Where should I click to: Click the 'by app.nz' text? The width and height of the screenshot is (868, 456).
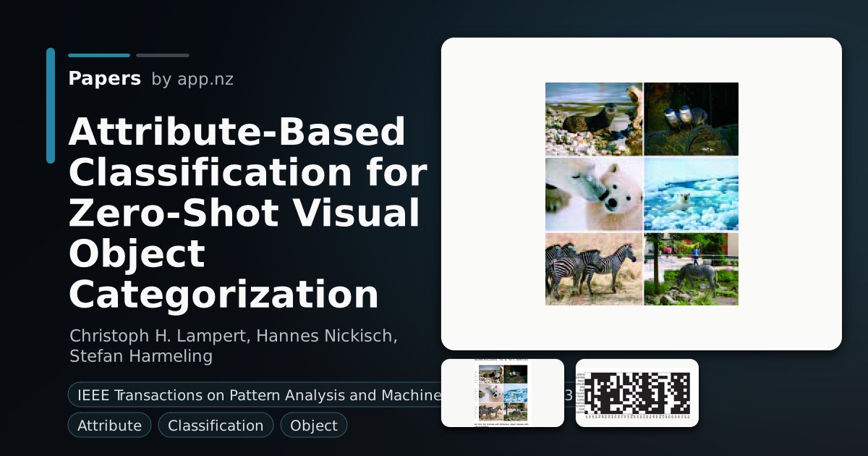tap(192, 80)
